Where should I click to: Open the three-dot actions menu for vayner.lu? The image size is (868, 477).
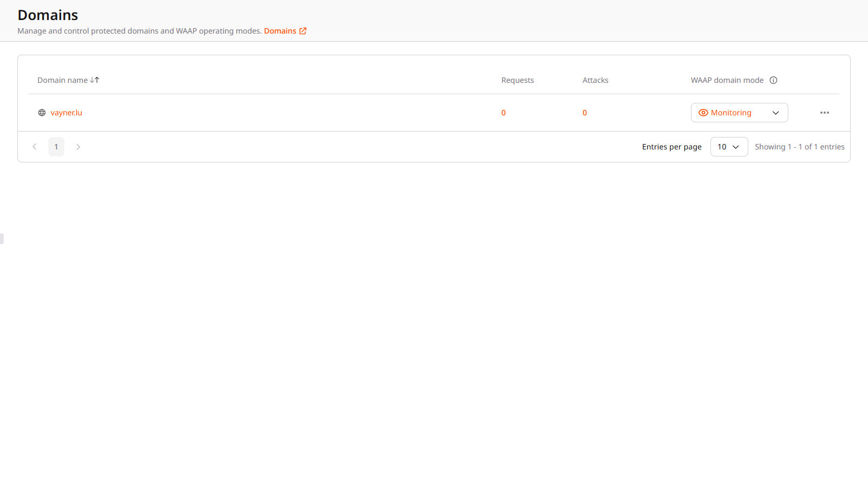pos(824,113)
